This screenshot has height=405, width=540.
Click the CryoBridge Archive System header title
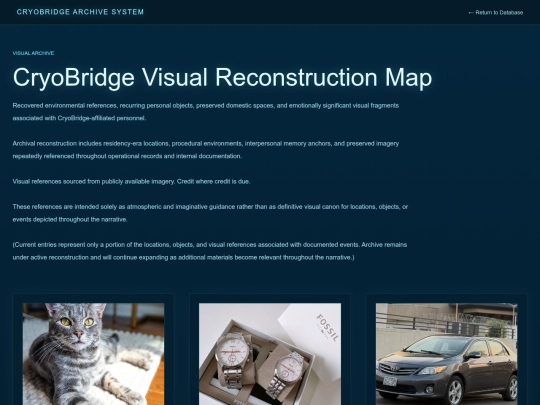[80, 12]
